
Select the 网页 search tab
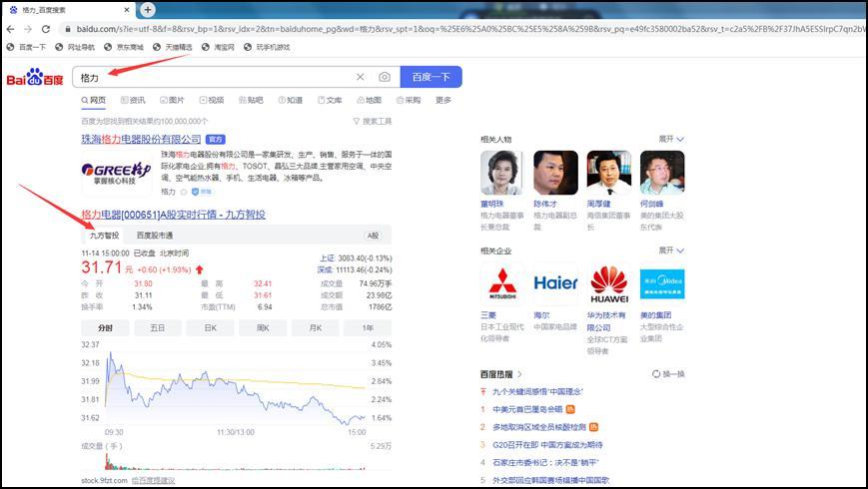point(93,100)
